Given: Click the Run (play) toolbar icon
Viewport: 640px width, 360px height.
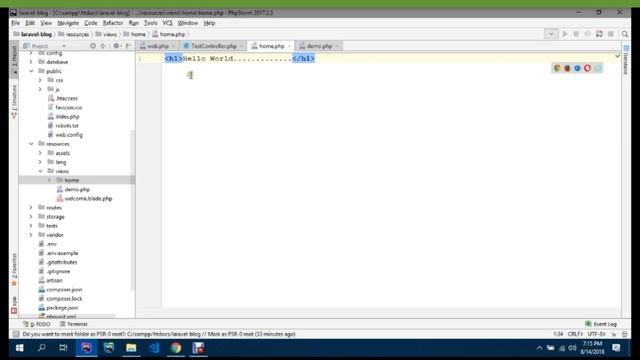Looking at the screenshot, I should coord(565,34).
